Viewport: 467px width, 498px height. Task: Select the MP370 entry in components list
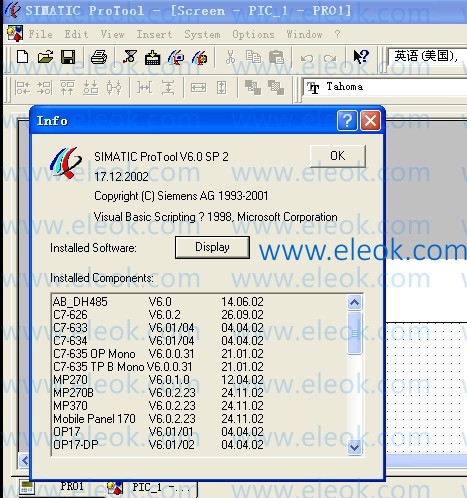[x=159, y=406]
